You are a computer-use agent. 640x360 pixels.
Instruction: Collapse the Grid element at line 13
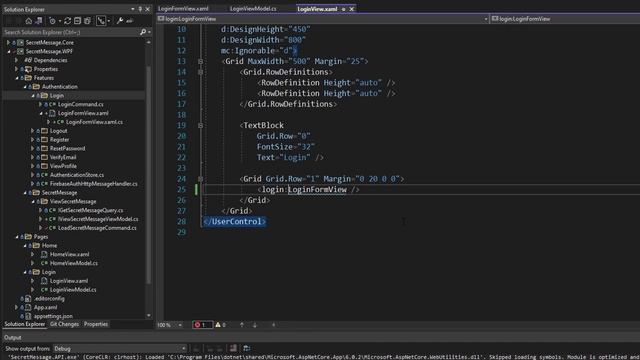[x=200, y=61]
